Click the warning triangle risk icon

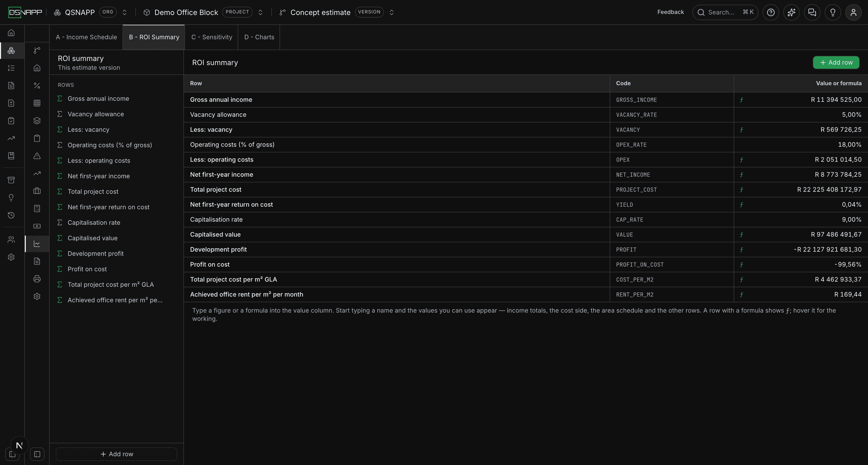pyautogui.click(x=37, y=156)
